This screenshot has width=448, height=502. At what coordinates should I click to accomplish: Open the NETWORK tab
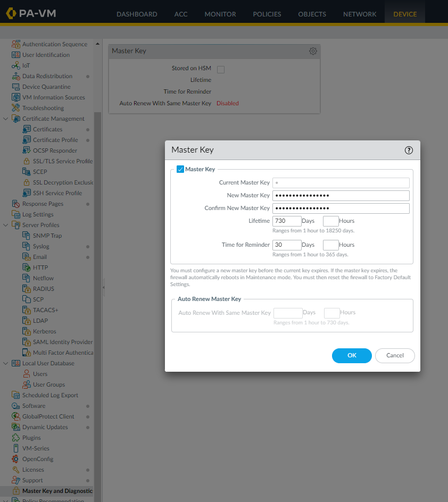pyautogui.click(x=360, y=14)
